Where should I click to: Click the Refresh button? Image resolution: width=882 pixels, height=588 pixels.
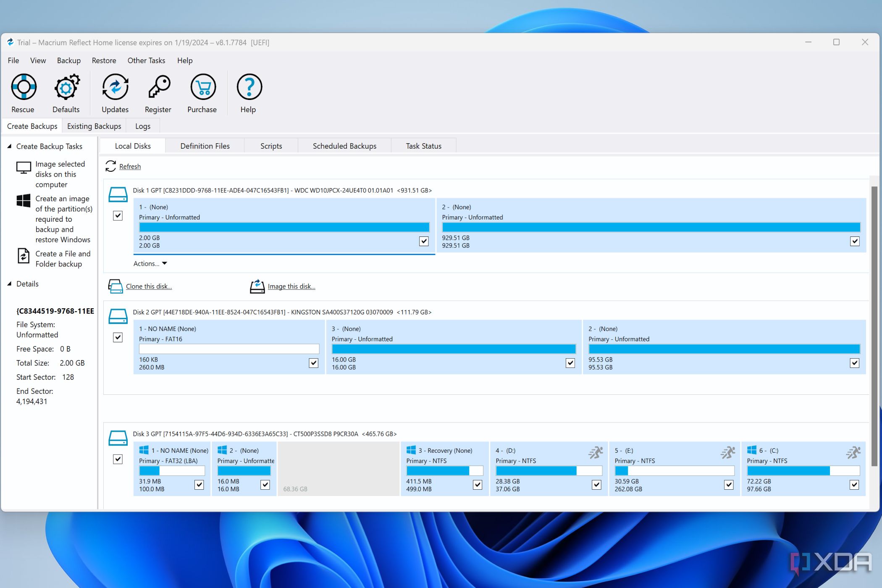pyautogui.click(x=129, y=166)
